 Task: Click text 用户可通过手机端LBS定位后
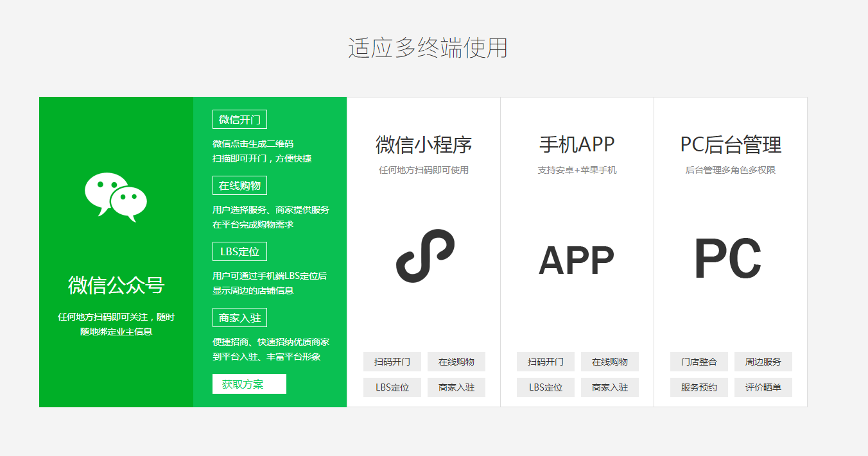(270, 276)
